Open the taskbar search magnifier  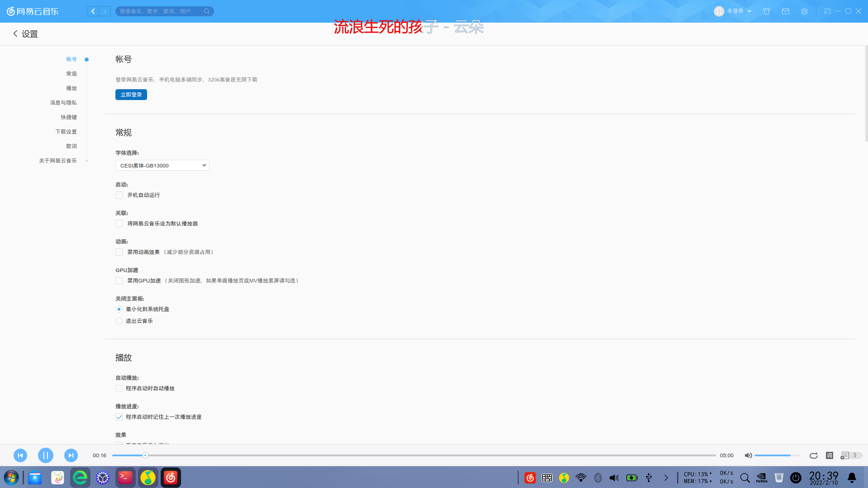pyautogui.click(x=745, y=478)
